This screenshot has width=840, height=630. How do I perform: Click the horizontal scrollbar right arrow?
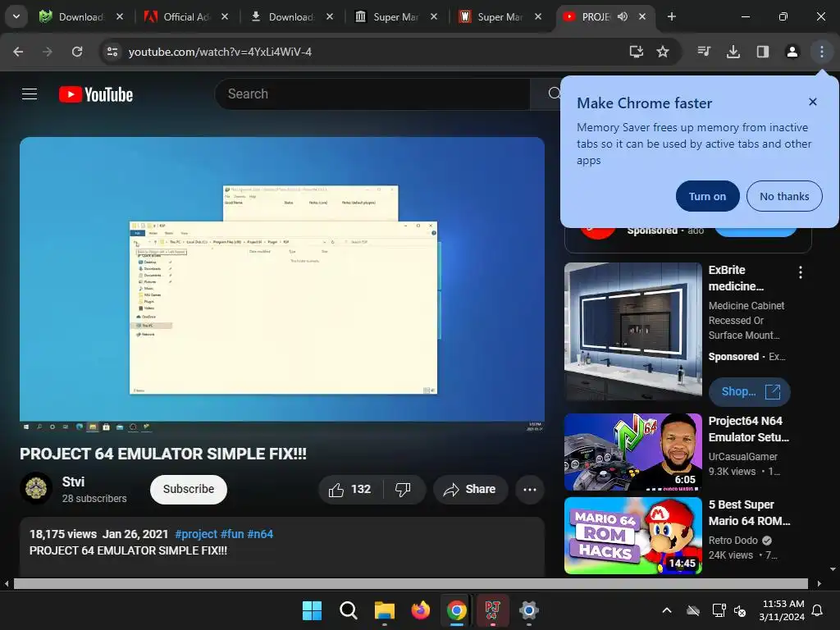coord(819,583)
